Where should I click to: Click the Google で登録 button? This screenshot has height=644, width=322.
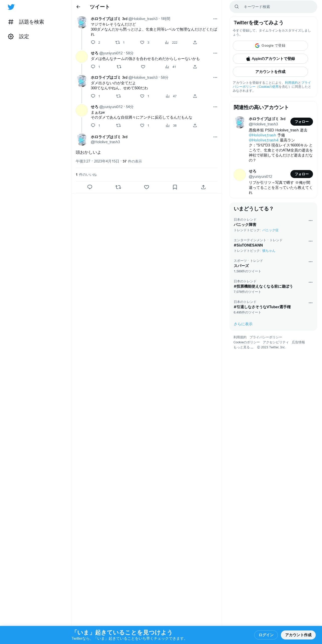click(x=270, y=46)
